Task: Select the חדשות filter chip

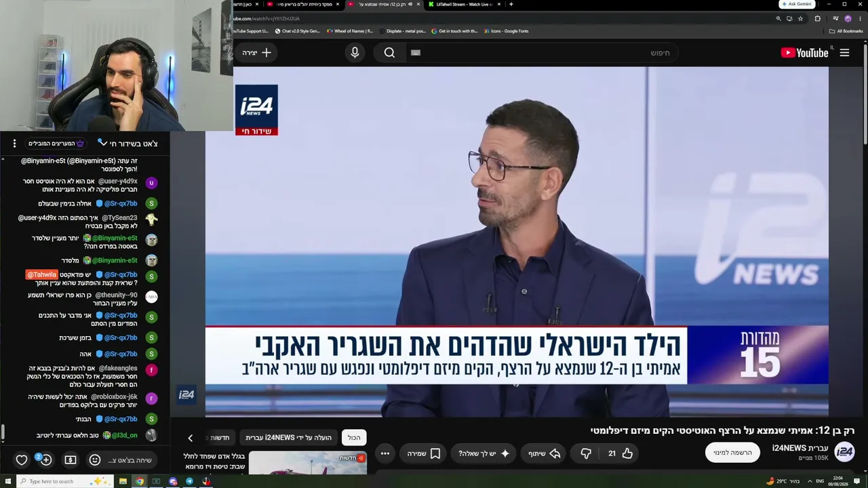Action: tap(220, 438)
